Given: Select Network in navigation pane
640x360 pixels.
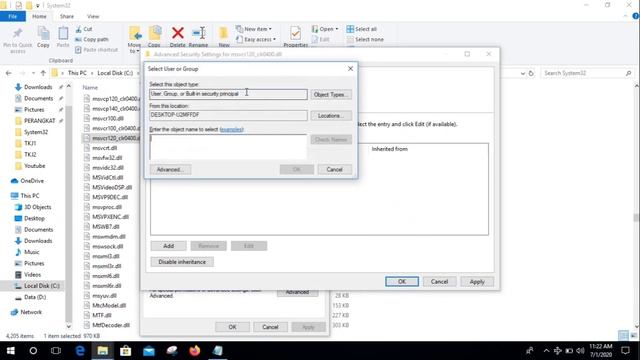Looking at the screenshot, I should pos(31,312).
